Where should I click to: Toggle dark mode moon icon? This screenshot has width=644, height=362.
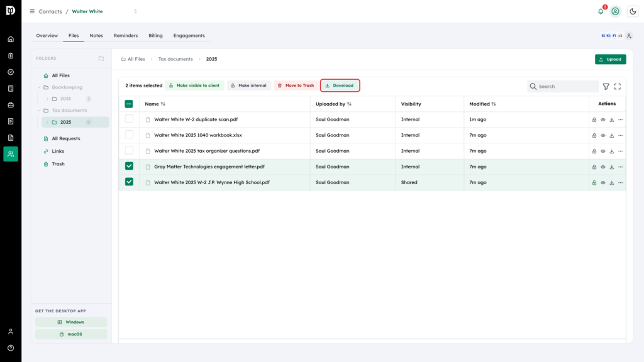click(x=633, y=11)
